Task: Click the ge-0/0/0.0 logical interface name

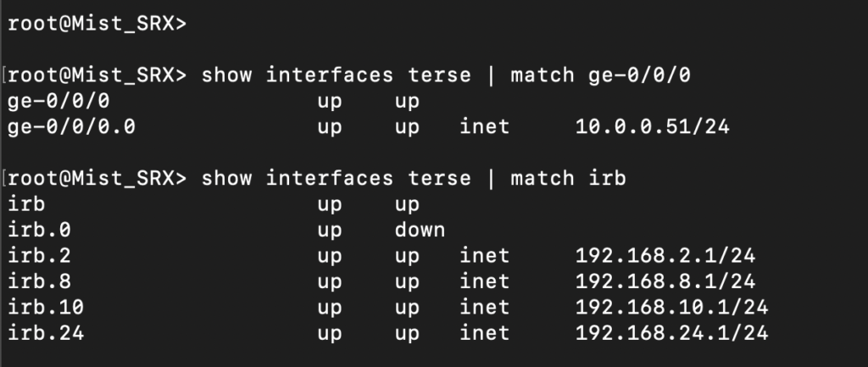Action: 70,127
